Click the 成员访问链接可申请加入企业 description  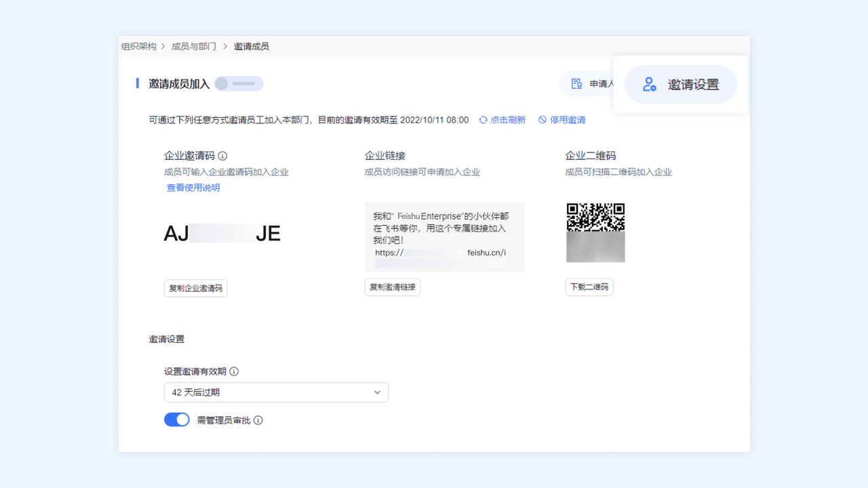(422, 172)
